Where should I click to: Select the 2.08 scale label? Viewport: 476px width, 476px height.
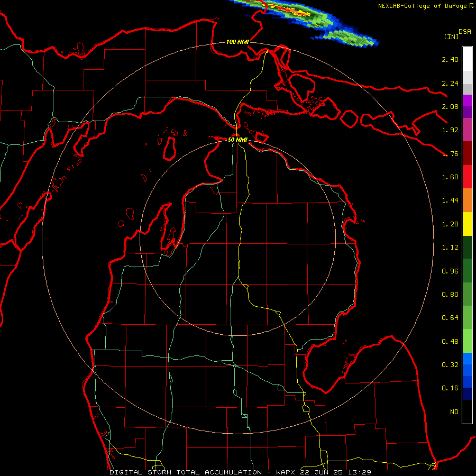450,106
